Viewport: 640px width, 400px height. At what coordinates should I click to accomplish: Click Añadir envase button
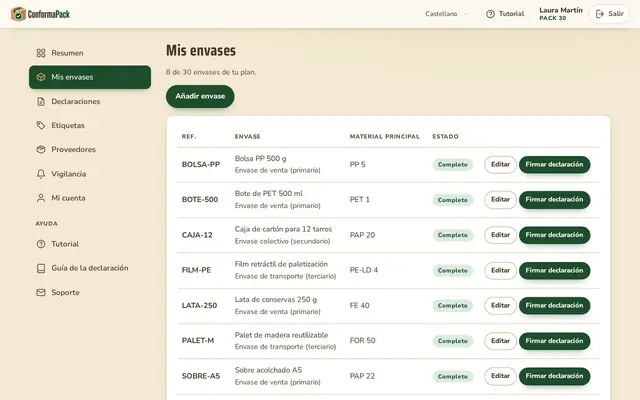pyautogui.click(x=200, y=96)
